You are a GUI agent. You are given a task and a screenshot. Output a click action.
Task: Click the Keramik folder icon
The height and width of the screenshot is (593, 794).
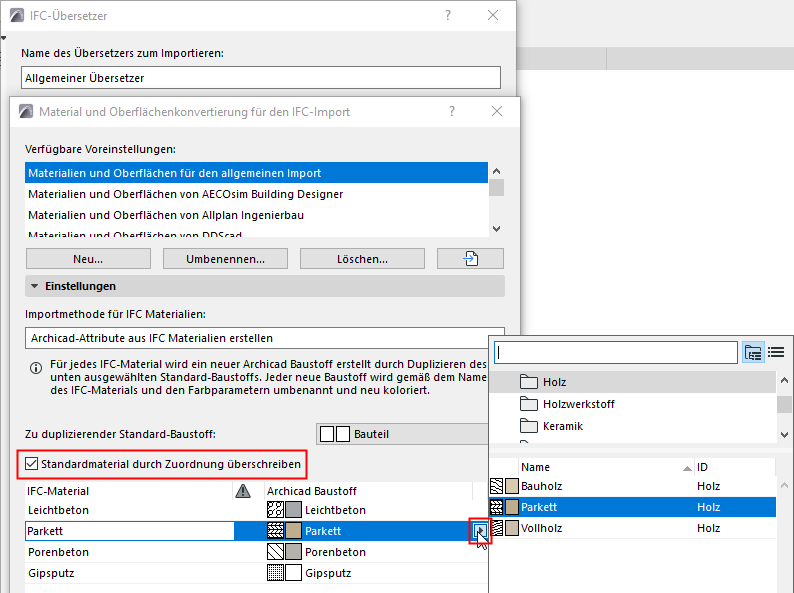pos(529,426)
